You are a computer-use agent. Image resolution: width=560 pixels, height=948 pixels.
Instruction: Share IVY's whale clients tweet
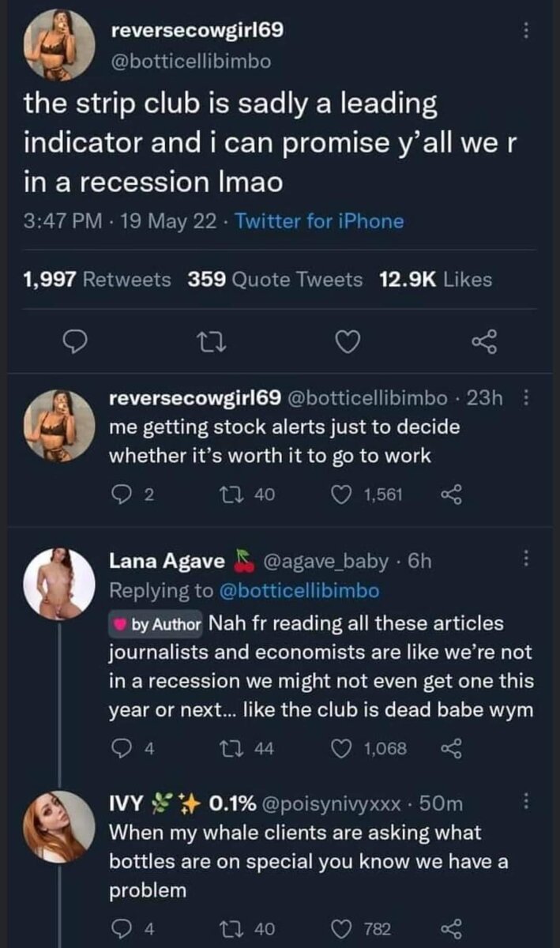tap(449, 929)
